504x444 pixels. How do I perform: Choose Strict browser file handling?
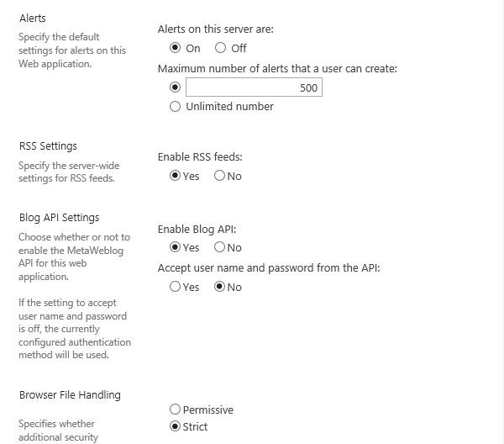(175, 426)
